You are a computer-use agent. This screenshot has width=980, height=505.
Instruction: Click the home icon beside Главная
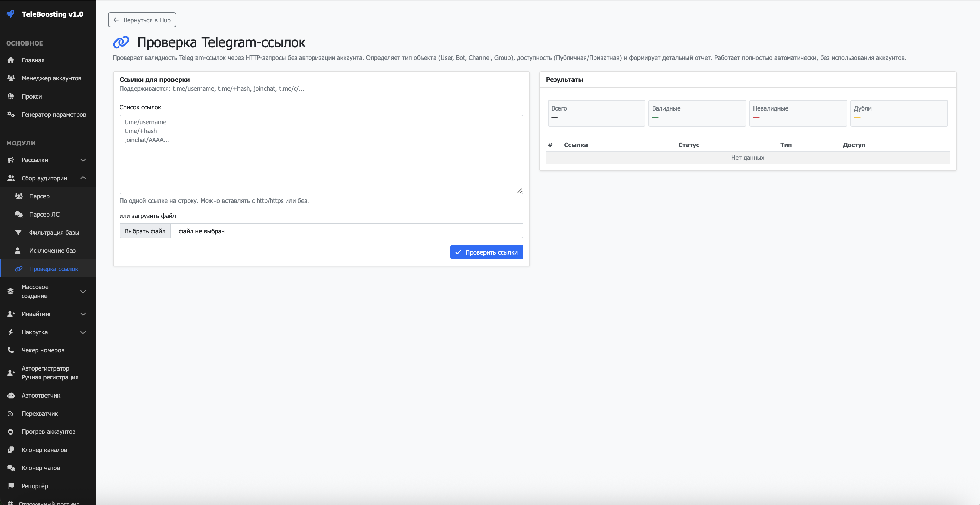(11, 60)
